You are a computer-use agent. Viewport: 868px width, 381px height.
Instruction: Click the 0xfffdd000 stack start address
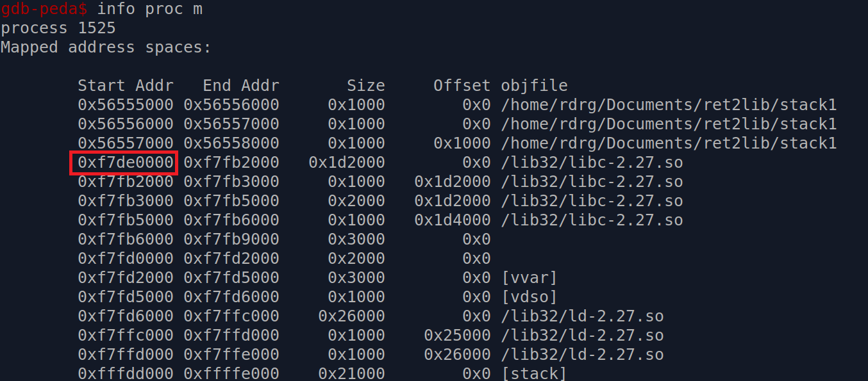(126, 374)
